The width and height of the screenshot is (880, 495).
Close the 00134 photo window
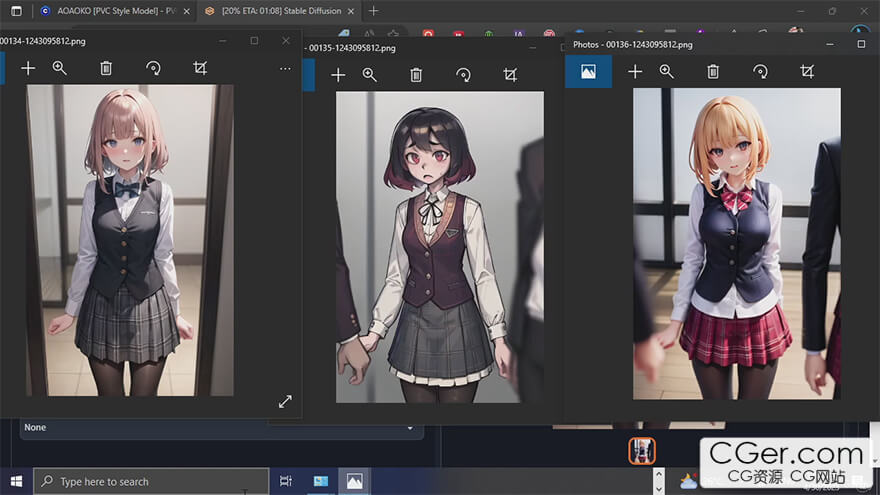click(286, 40)
